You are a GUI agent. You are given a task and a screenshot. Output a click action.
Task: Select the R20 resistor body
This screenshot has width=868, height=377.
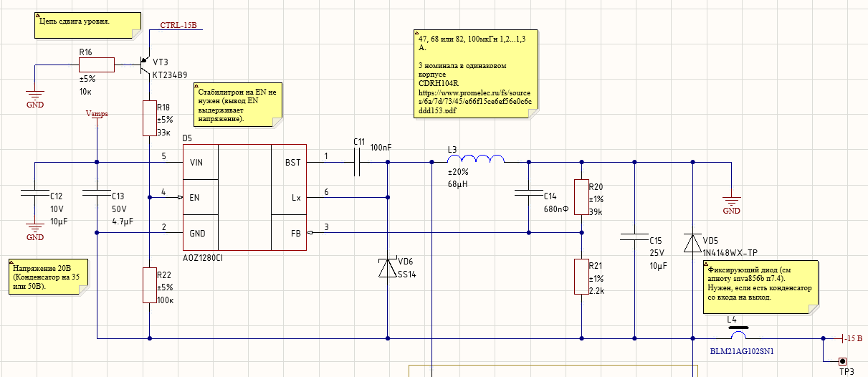[x=581, y=198]
